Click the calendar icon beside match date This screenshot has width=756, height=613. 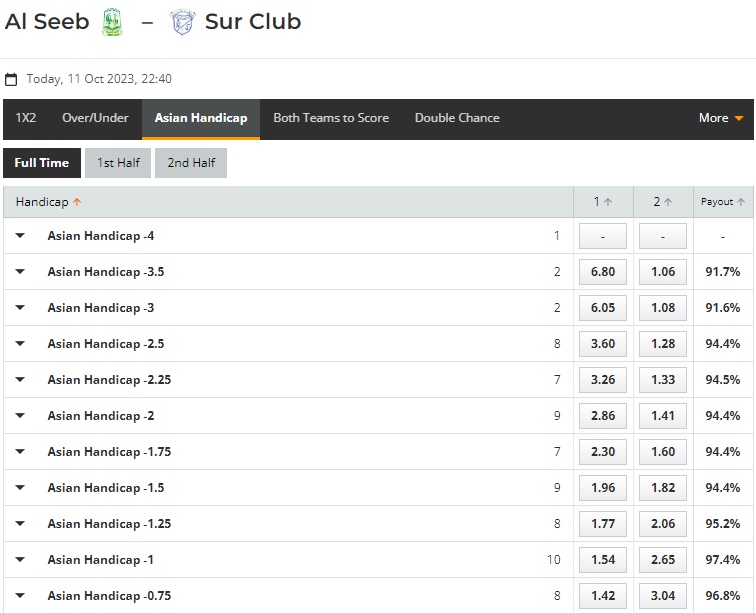[x=11, y=79]
